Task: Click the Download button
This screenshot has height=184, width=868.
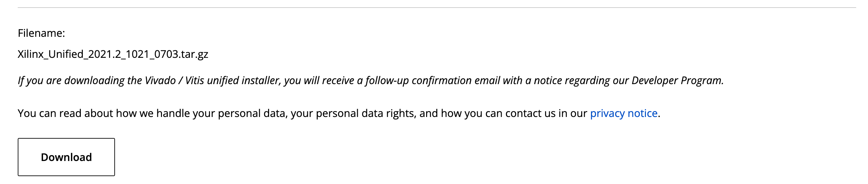Action: tap(66, 157)
